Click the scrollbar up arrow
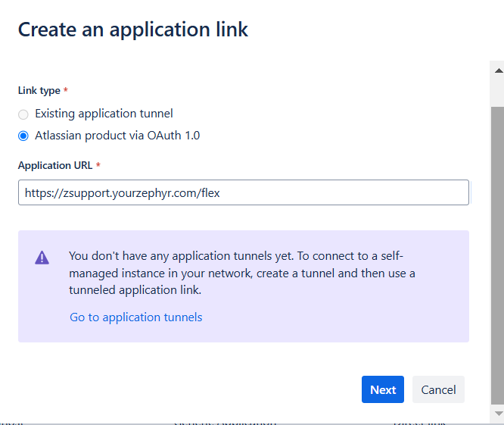The image size is (504, 425). [497, 70]
